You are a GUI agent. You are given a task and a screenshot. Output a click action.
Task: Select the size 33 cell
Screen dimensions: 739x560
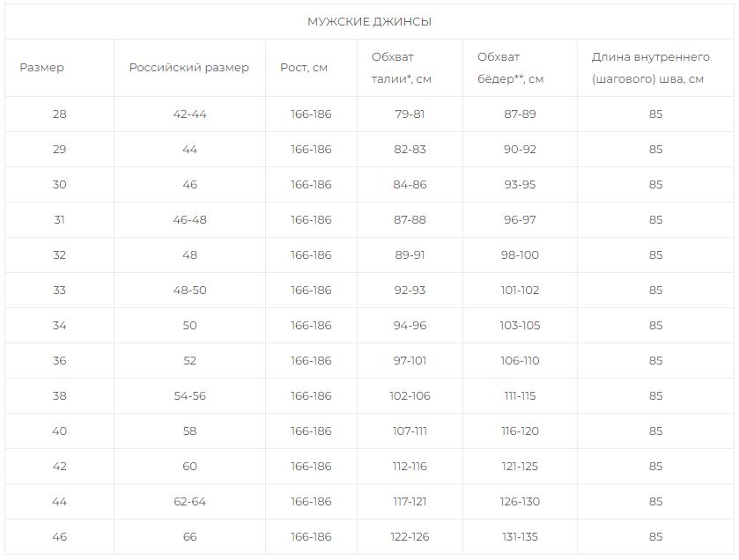59,291
